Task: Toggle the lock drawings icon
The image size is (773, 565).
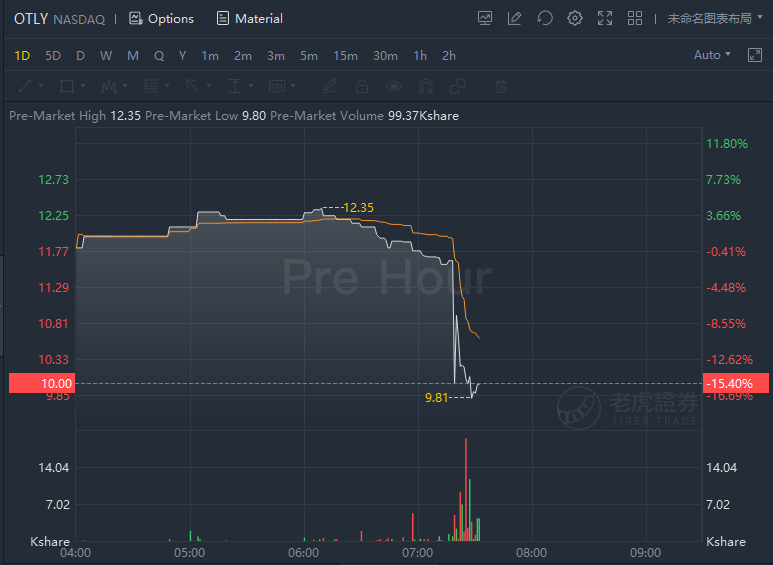Action: (362, 86)
